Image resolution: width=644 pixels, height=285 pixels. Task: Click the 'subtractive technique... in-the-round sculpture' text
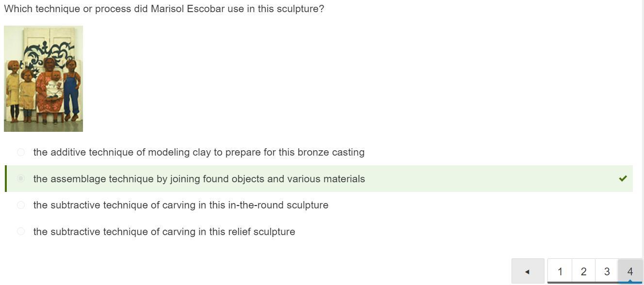pyautogui.click(x=181, y=205)
